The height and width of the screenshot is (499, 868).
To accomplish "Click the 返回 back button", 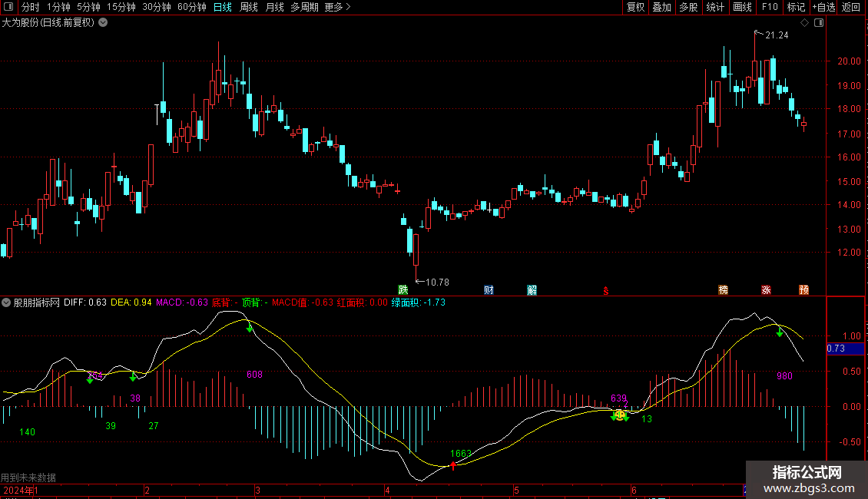I will (851, 7).
